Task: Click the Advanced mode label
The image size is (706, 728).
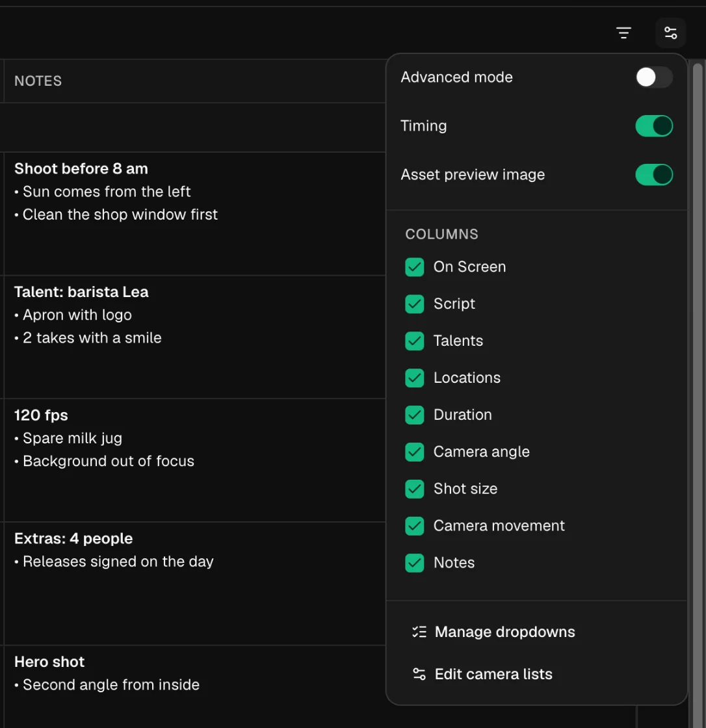Action: click(x=456, y=77)
